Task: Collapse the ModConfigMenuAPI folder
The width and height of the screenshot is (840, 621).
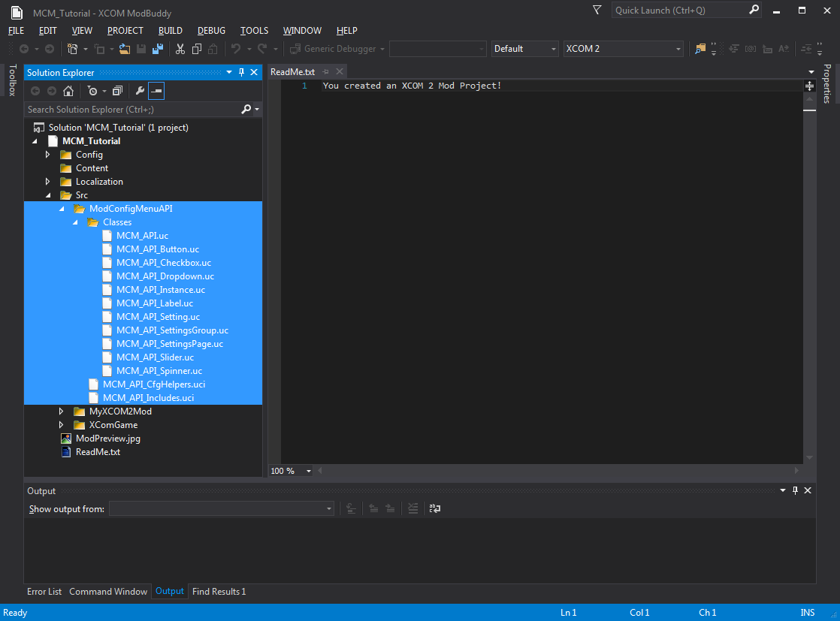Action: click(x=62, y=209)
